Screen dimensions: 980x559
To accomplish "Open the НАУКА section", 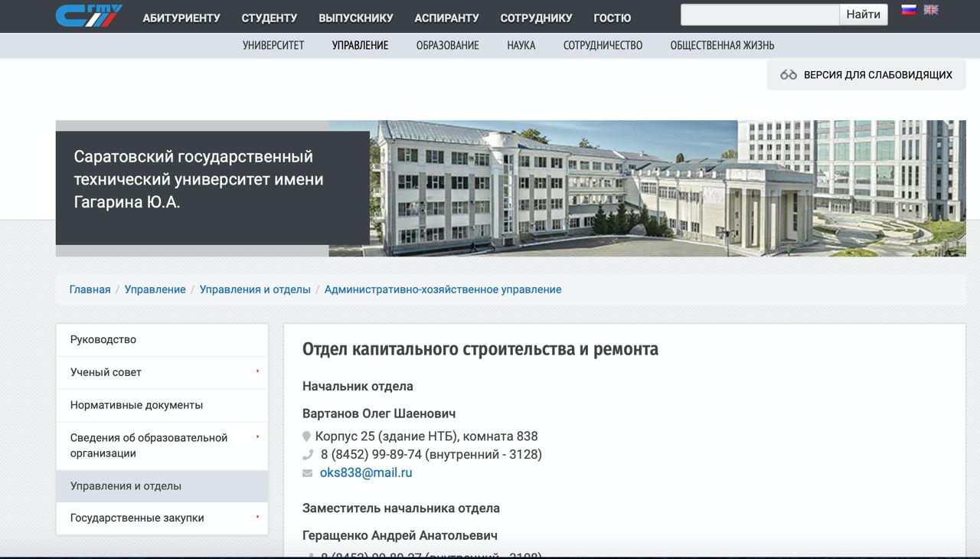I will pyautogui.click(x=521, y=45).
